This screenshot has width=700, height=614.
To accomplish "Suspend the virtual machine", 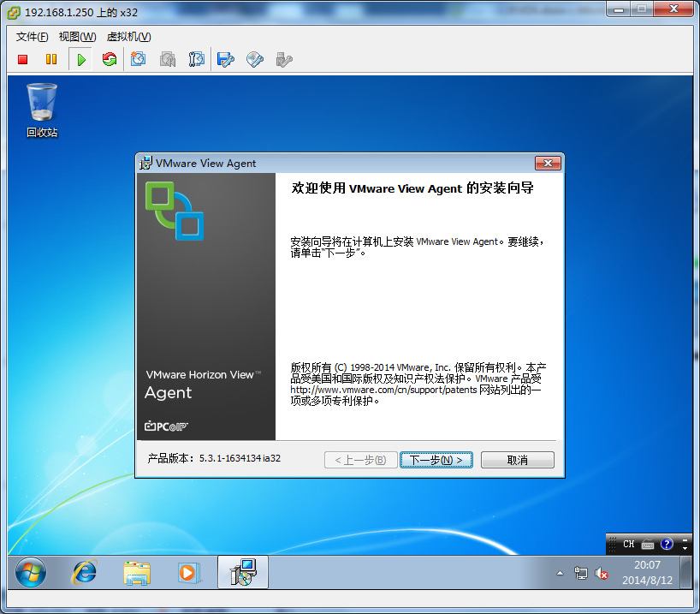I will coord(51,59).
